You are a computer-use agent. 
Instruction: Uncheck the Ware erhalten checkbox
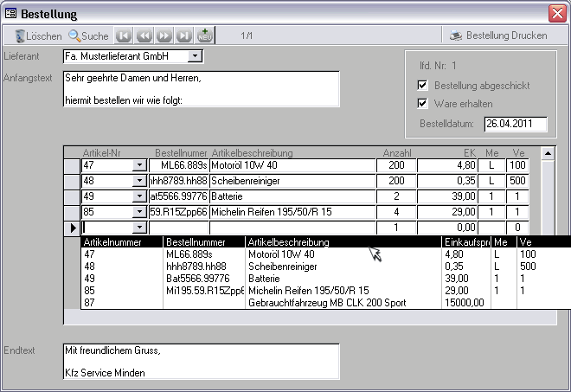tap(423, 103)
